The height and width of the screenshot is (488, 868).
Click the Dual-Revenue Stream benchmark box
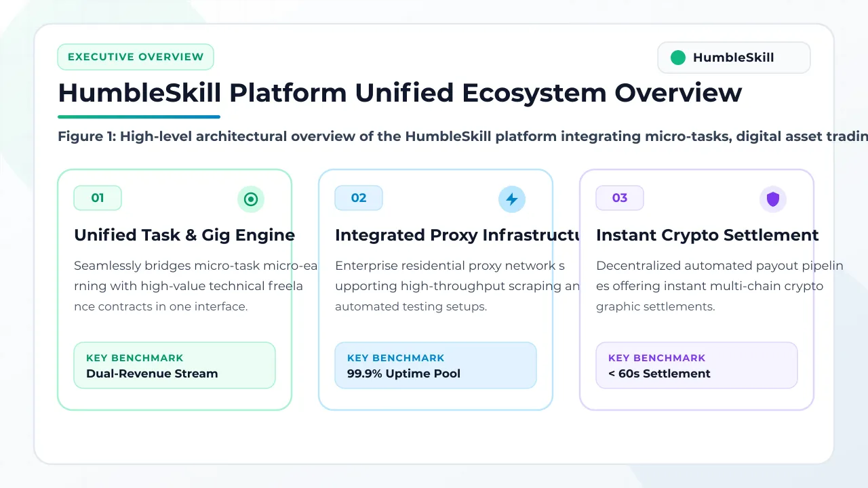175,365
